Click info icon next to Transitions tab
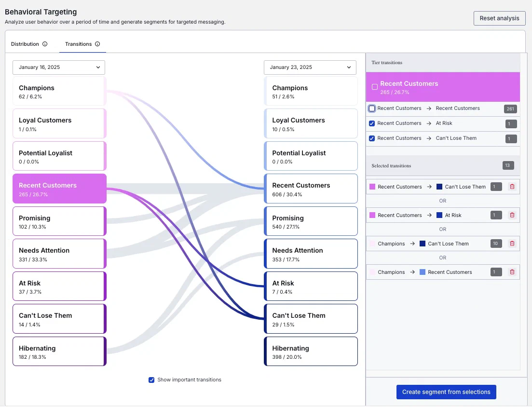Image resolution: width=532 pixels, height=407 pixels. [x=97, y=44]
